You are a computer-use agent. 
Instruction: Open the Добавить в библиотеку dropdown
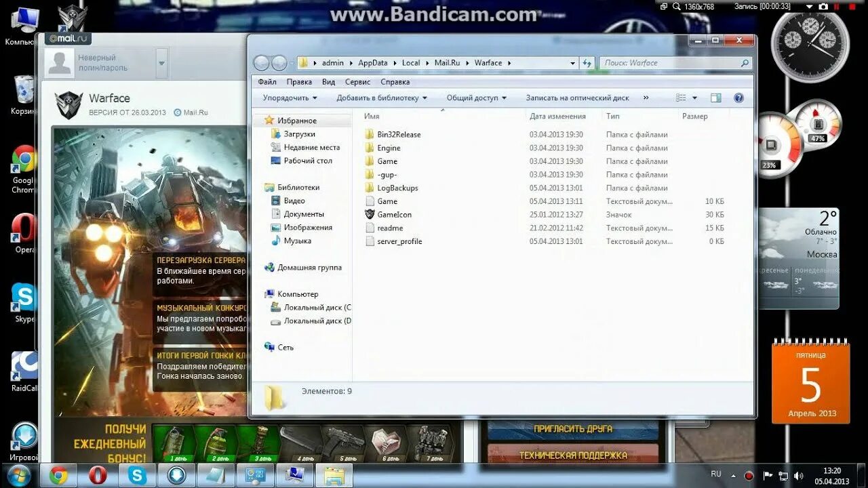[382, 98]
